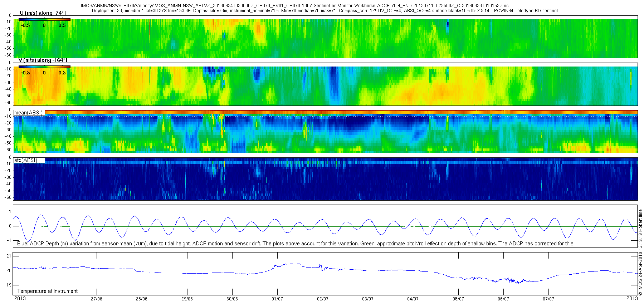Click the std(ABSI) panel label
The height and width of the screenshot is (304, 644).
pos(26,160)
